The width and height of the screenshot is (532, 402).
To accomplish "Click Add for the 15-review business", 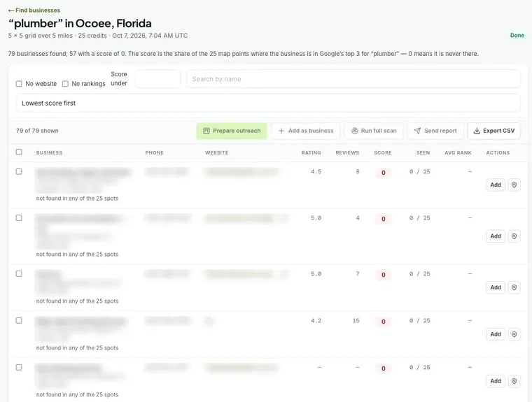I will 496,334.
